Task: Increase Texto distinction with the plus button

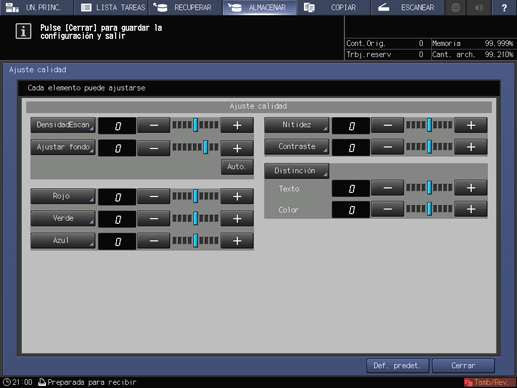Action: pyautogui.click(x=471, y=188)
